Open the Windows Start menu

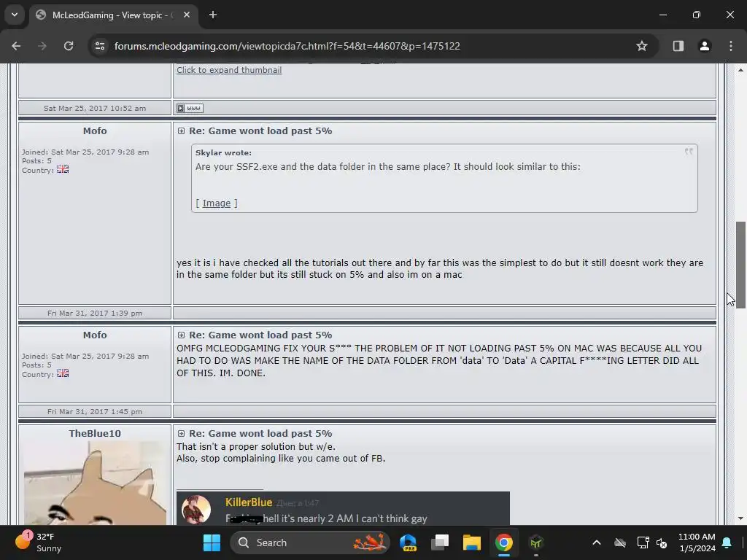[212, 542]
